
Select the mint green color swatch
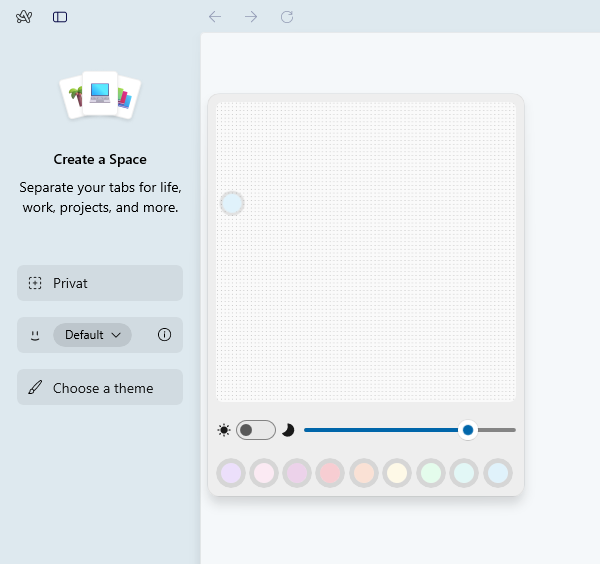[x=431, y=473]
